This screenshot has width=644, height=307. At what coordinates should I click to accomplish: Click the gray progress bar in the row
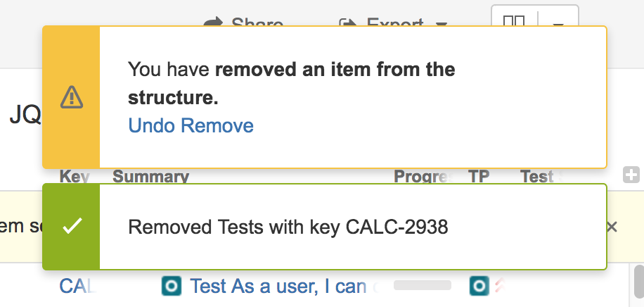point(423,285)
